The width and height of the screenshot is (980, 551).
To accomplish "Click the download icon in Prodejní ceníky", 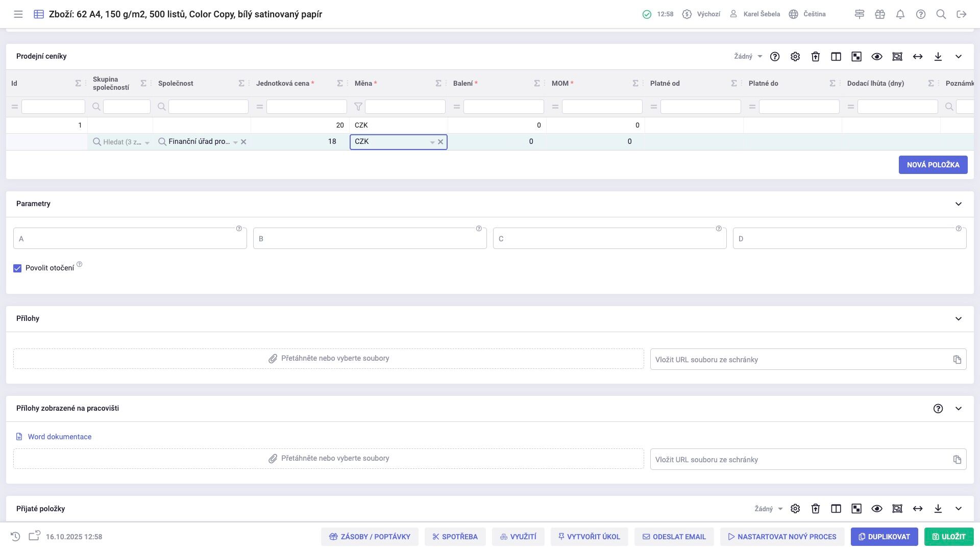I will pyautogui.click(x=938, y=57).
